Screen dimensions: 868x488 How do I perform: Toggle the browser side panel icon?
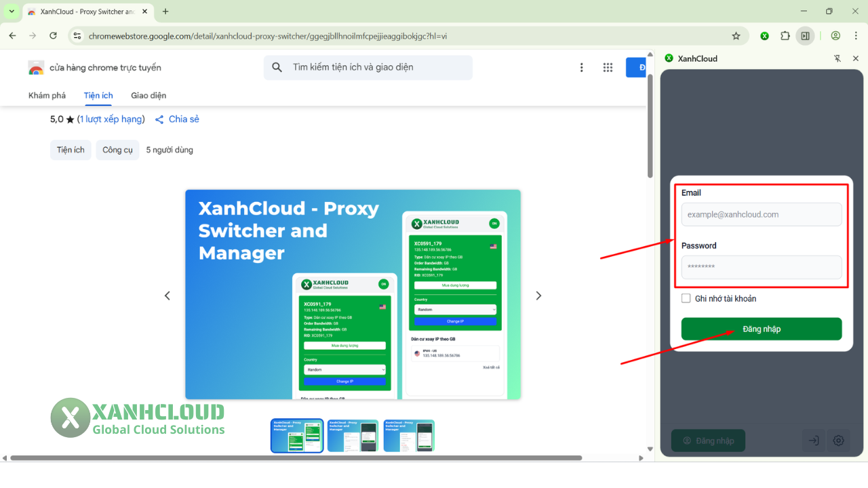805,36
